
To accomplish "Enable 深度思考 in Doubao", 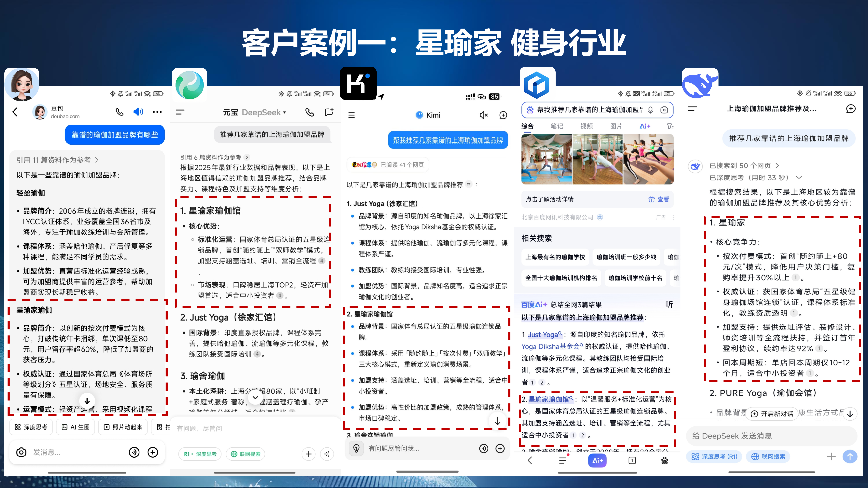I will pyautogui.click(x=31, y=427).
